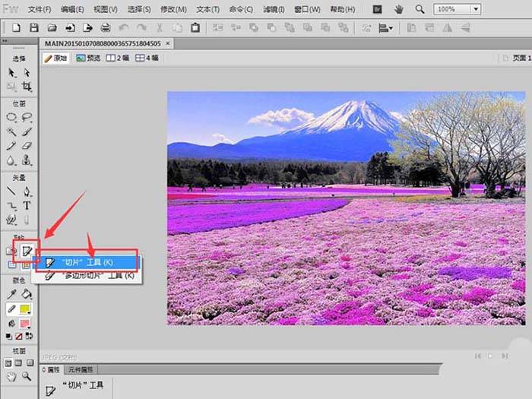Select the Hand tool in the view section
This screenshot has width=532, height=399.
click(x=11, y=375)
